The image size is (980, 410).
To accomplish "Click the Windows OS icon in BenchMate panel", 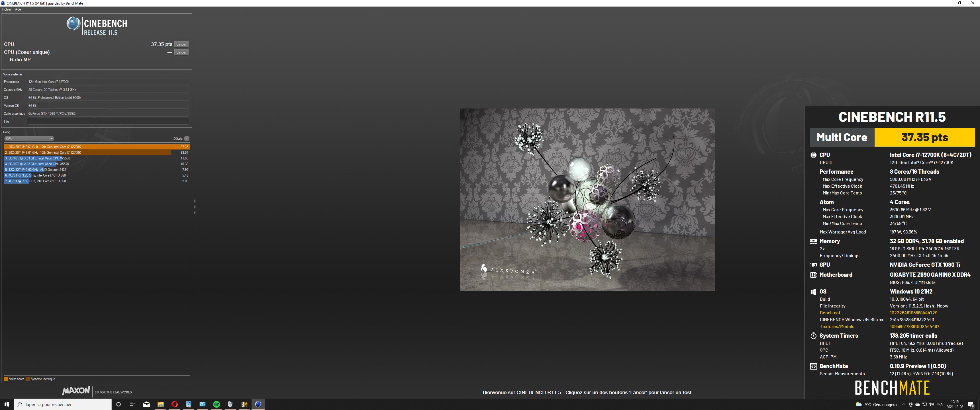I will click(813, 292).
